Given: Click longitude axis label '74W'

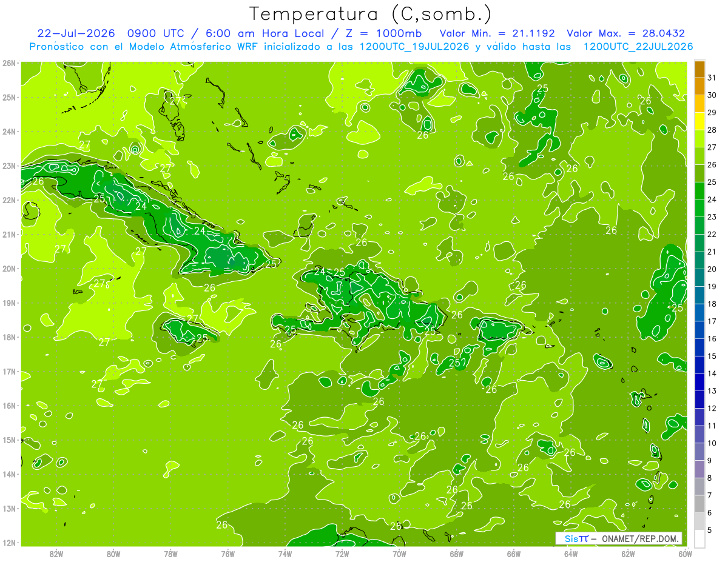Looking at the screenshot, I should coord(285,553).
